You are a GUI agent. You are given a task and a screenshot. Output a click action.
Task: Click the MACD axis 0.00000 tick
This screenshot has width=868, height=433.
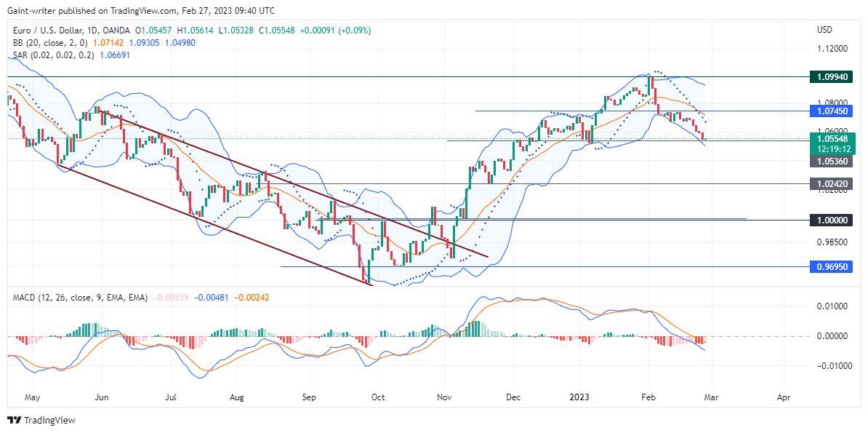click(832, 336)
